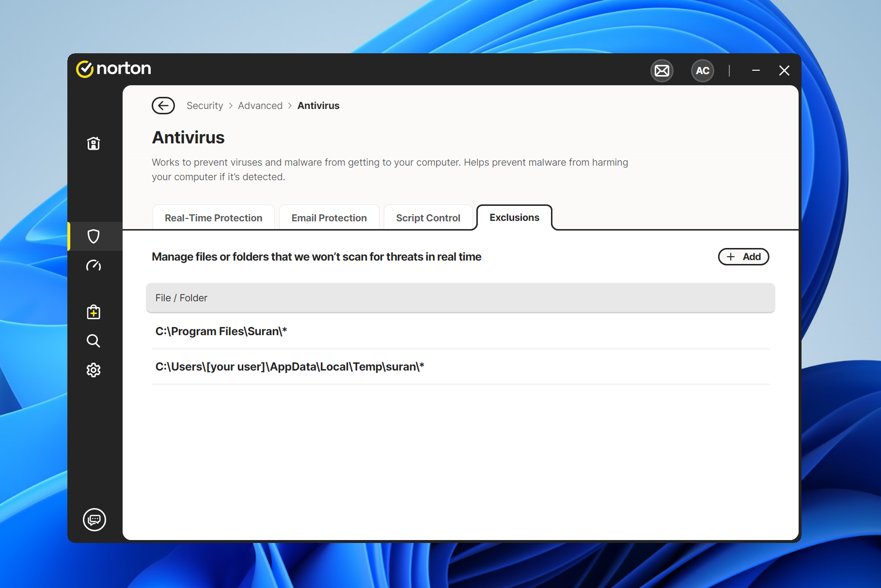
Task: Open the Norton home dashboard icon
Action: [94, 143]
